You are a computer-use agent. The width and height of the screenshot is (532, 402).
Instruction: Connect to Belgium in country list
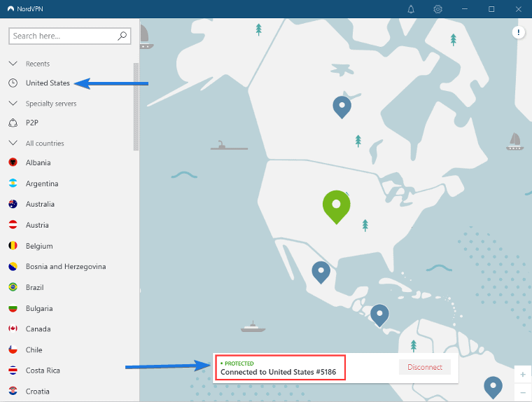pos(39,246)
